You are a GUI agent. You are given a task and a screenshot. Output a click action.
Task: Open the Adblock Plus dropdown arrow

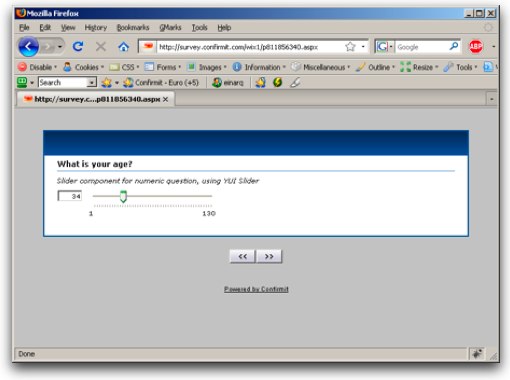[494, 47]
